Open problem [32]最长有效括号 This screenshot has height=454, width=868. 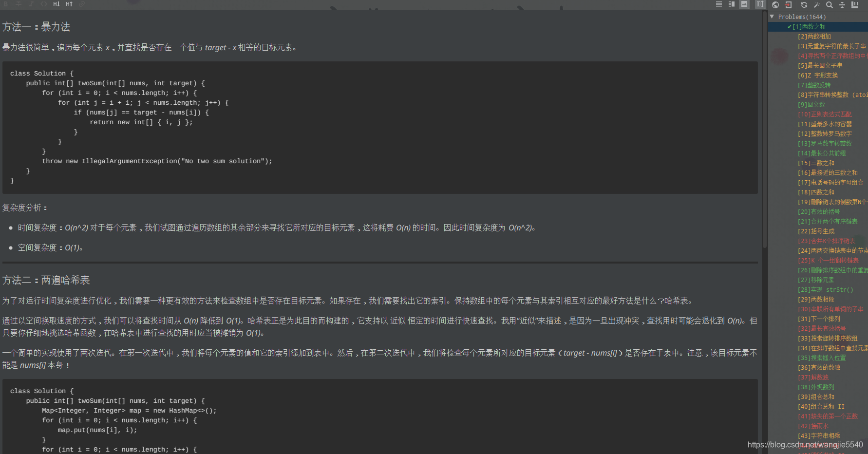pyautogui.click(x=822, y=329)
